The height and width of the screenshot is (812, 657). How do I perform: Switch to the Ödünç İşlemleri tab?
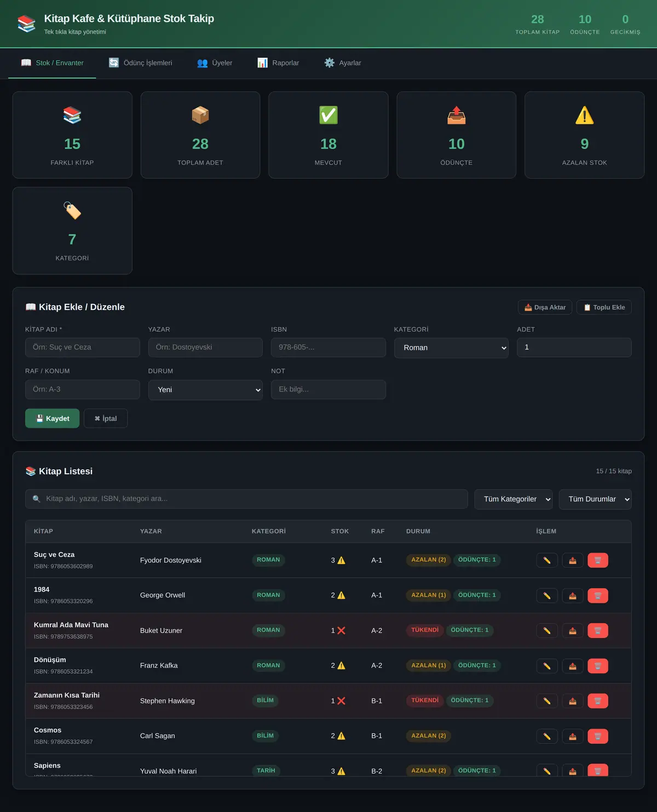pyautogui.click(x=141, y=63)
